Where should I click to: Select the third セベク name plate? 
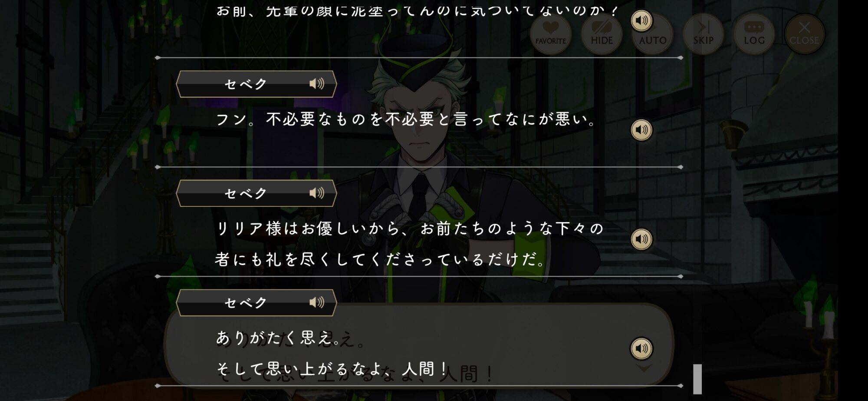pyautogui.click(x=256, y=302)
